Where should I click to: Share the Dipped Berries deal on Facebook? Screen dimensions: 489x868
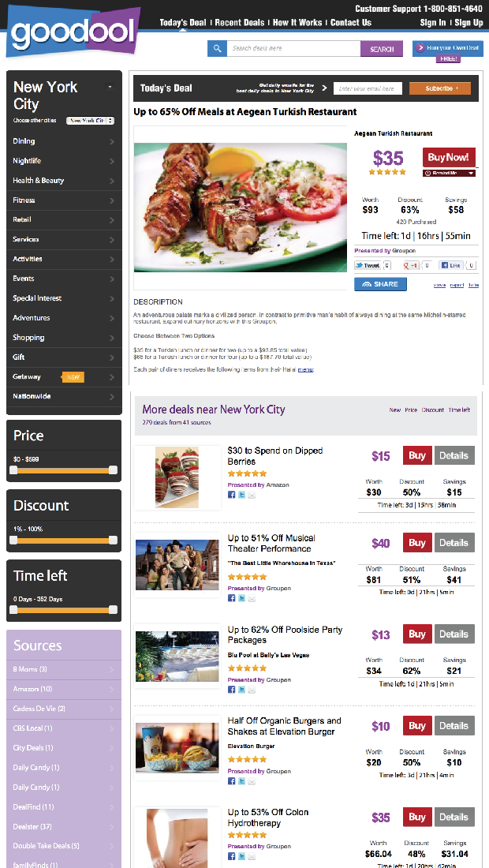tap(232, 495)
